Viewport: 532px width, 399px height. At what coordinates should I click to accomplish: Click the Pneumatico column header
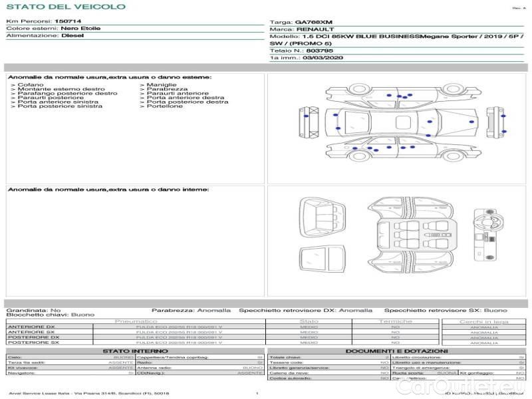(136, 321)
